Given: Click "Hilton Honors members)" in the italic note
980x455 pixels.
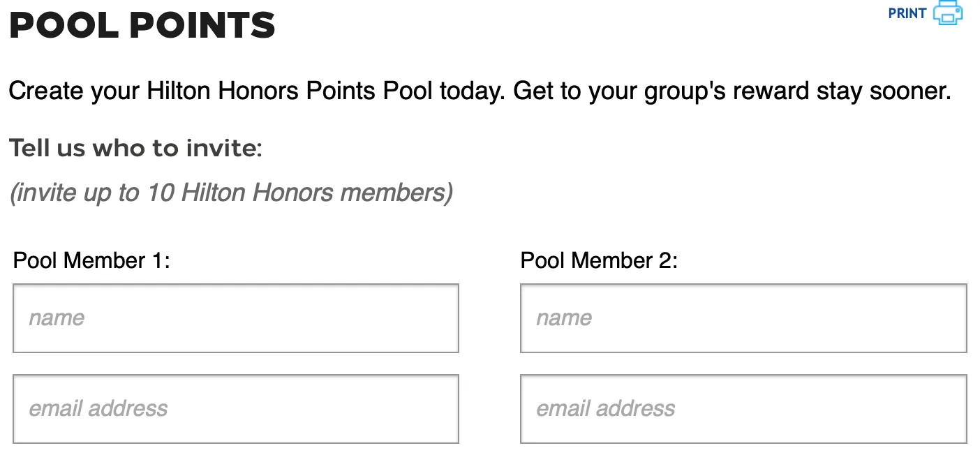Looking at the screenshot, I should point(318,193).
